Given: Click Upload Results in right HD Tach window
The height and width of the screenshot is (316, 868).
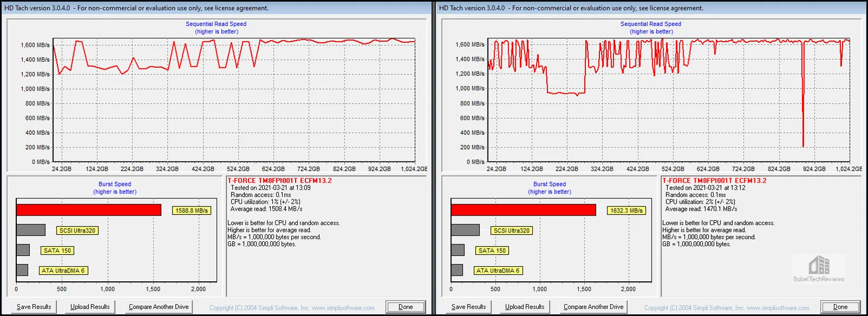Looking at the screenshot, I should (525, 307).
